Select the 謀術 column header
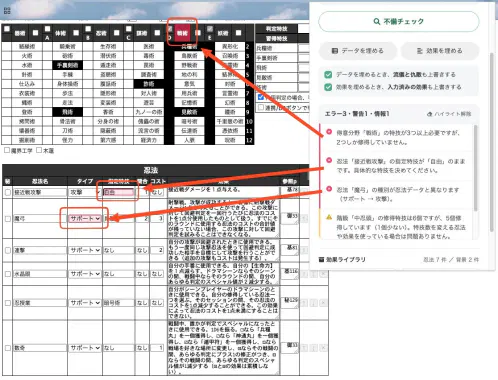498x380 pixels. pyautogui.click(x=142, y=33)
